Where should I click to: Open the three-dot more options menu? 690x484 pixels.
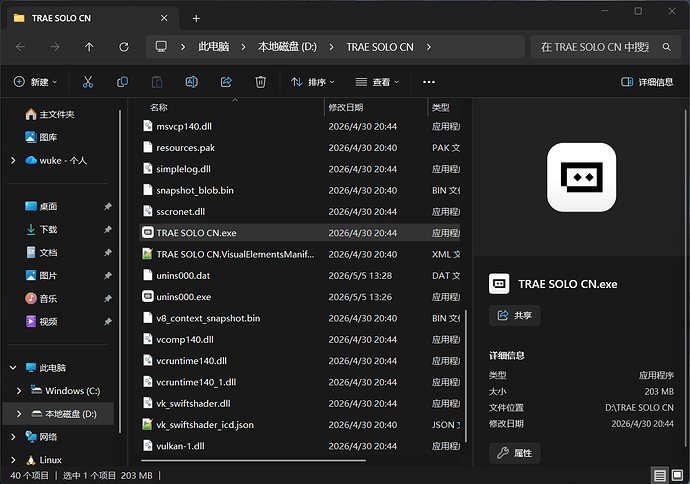click(x=429, y=82)
